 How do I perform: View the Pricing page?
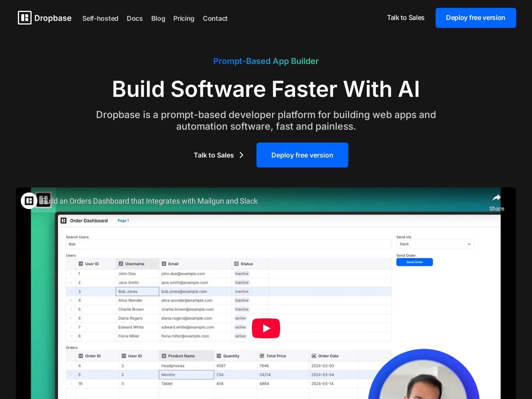tap(184, 18)
